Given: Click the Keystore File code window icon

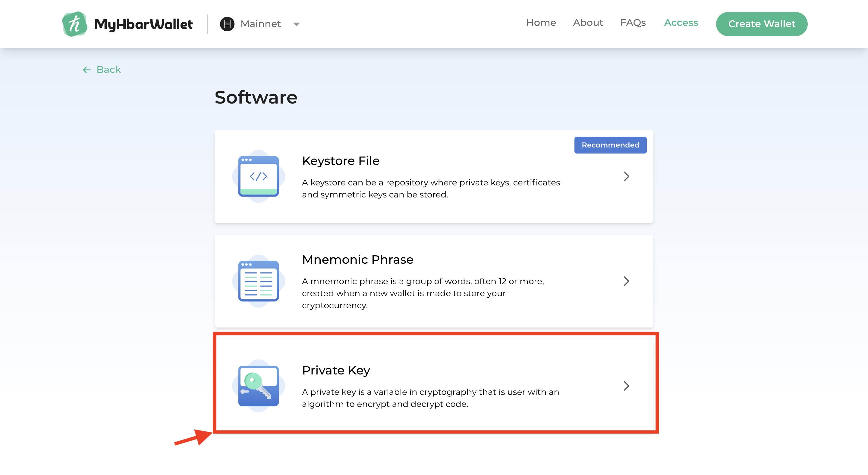Looking at the screenshot, I should [259, 176].
